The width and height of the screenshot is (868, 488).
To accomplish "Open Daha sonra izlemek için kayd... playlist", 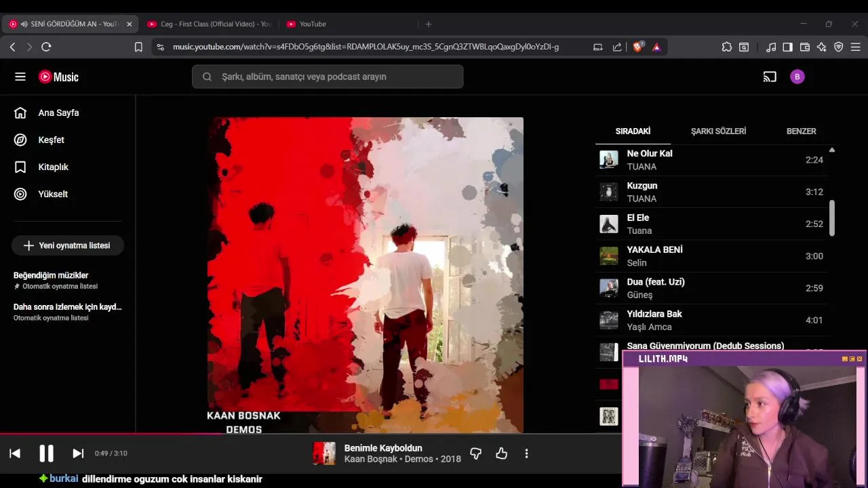I will click(x=67, y=312).
